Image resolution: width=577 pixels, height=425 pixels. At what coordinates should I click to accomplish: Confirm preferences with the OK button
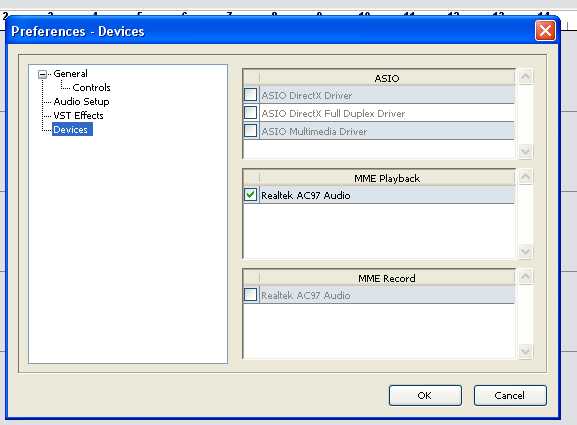pos(425,396)
